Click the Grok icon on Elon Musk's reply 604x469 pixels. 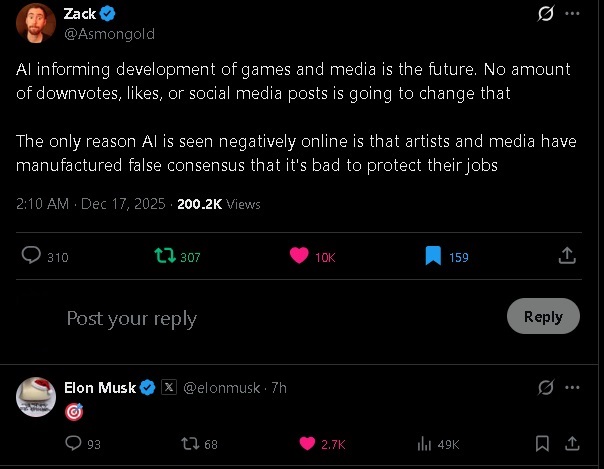pos(546,387)
